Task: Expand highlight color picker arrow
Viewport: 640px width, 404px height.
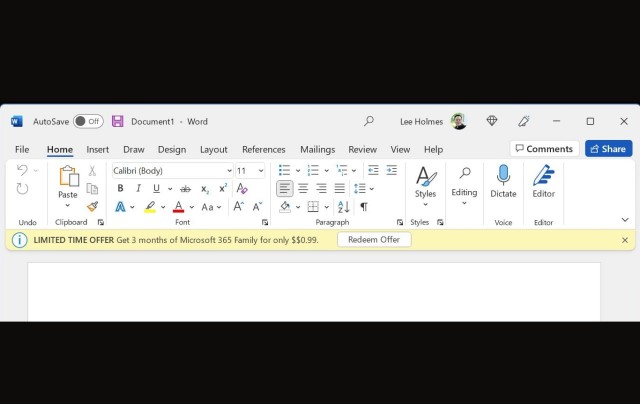Action: coord(163,207)
